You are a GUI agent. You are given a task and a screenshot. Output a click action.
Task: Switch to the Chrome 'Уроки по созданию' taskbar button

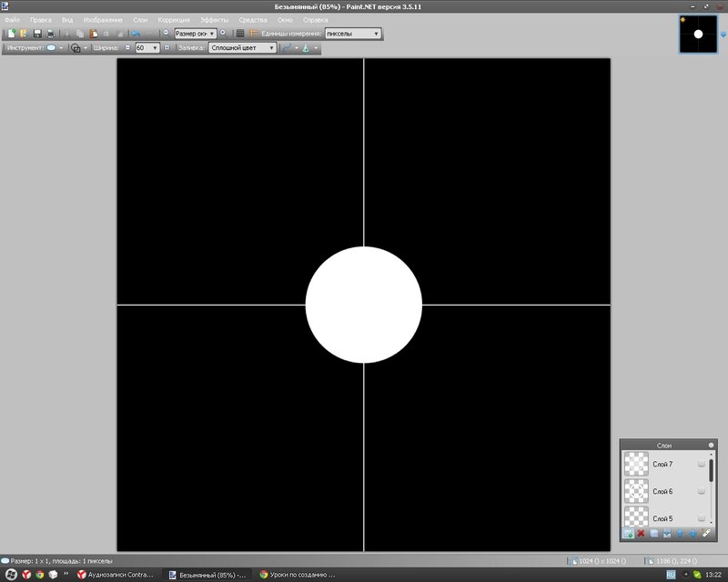[298, 575]
